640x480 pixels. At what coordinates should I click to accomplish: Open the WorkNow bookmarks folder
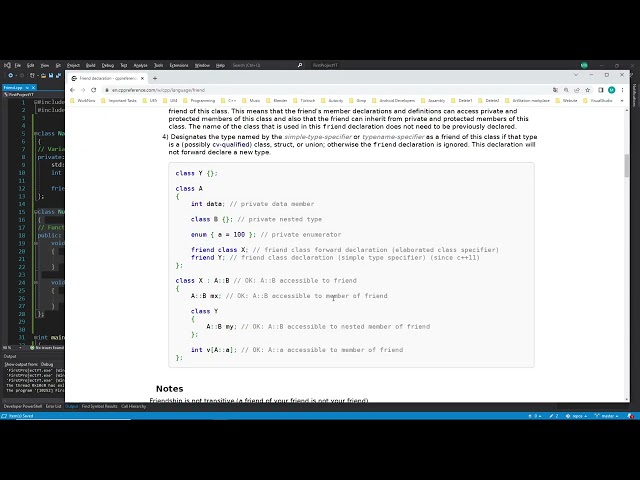click(x=83, y=100)
